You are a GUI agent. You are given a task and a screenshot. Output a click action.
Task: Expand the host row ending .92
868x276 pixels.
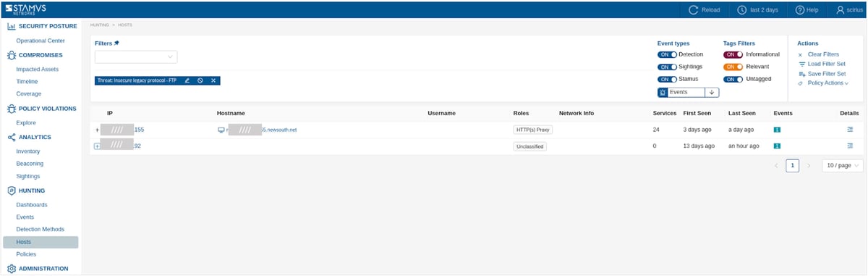[97, 146]
